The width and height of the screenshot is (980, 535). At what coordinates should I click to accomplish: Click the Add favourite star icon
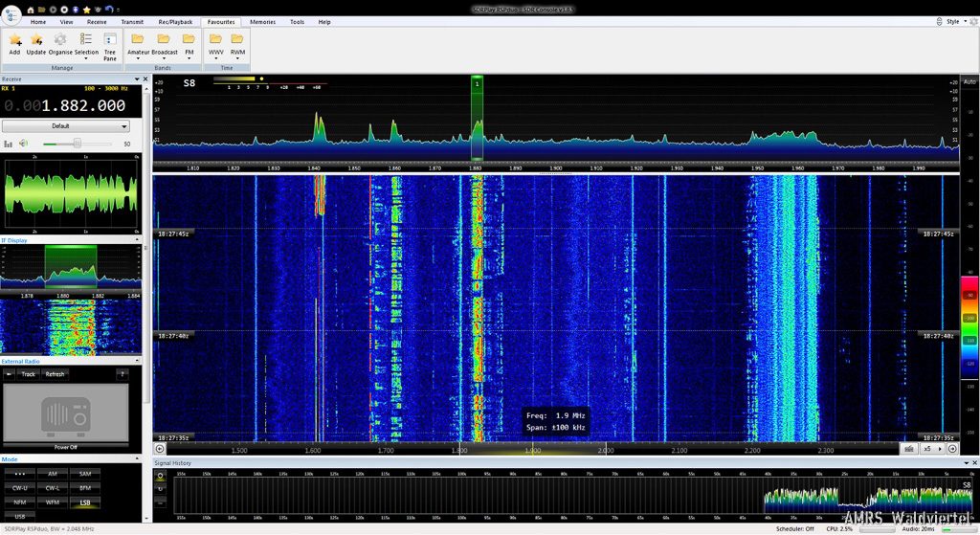pyautogui.click(x=14, y=40)
